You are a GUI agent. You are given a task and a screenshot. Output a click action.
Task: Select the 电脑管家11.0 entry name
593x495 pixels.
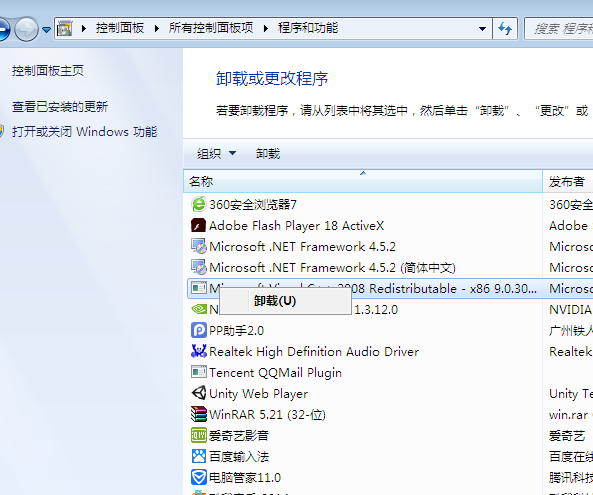245,477
